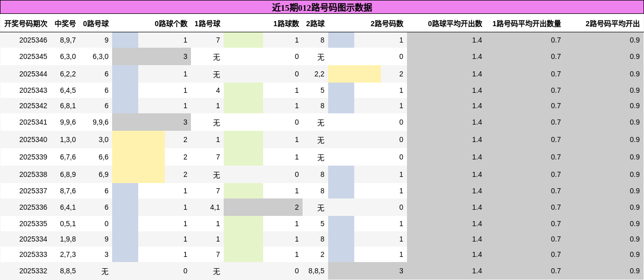Click 0路号球 value 3,0 in row 2025340
Screen dimensions: 644x280
click(103, 139)
